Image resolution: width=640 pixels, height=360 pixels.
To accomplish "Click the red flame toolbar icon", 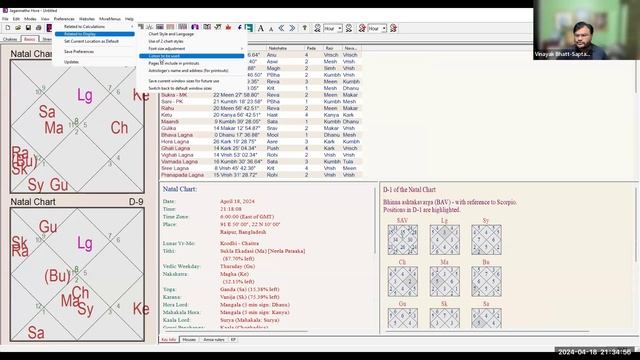I will click(x=228, y=27).
